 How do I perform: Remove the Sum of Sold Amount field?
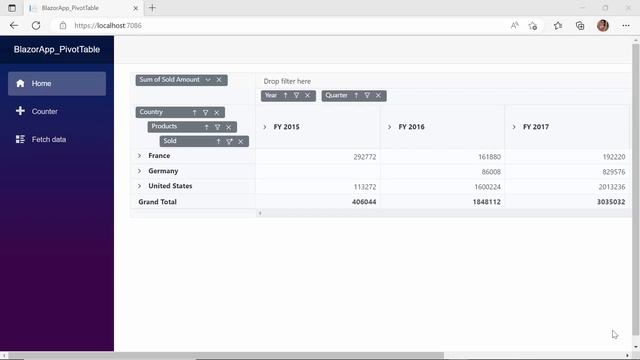coord(219,80)
